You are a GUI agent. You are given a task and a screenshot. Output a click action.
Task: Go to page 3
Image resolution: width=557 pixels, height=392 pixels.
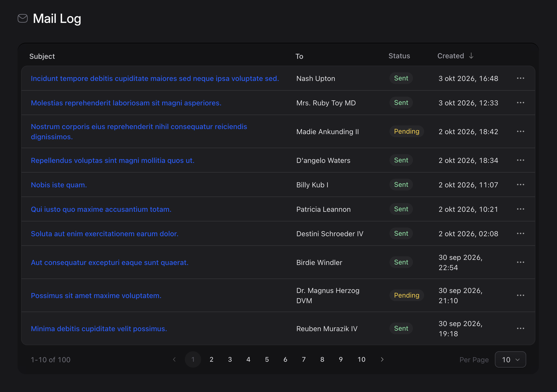pos(230,359)
